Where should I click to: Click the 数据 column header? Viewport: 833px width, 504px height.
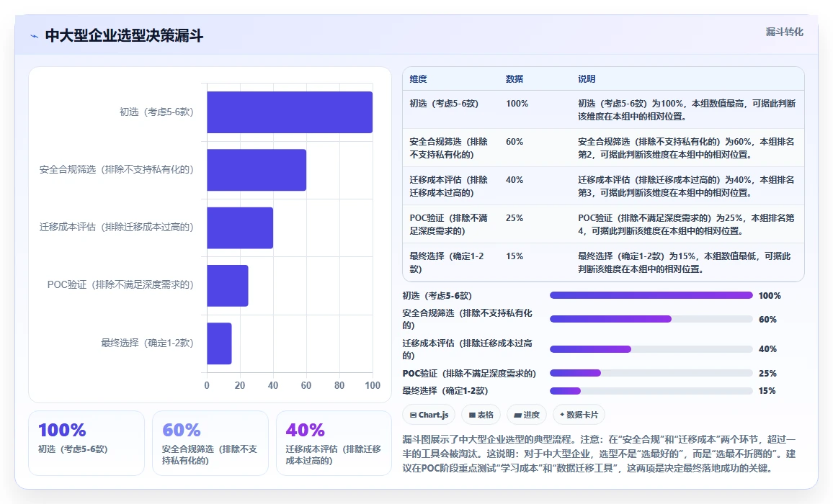pos(514,79)
